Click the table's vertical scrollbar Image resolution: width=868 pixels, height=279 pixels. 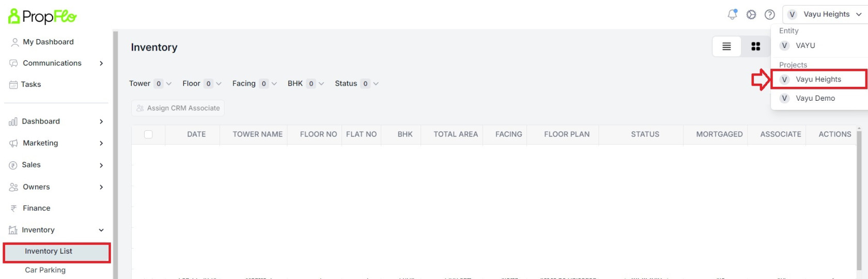click(x=859, y=202)
